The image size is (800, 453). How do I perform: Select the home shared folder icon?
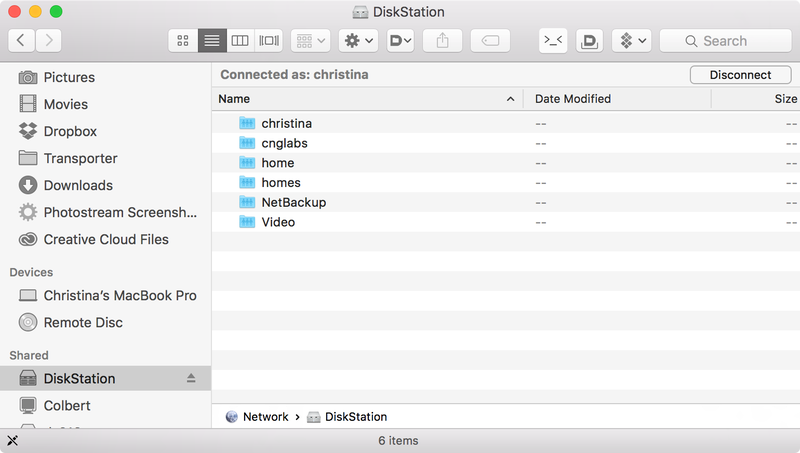tap(247, 163)
